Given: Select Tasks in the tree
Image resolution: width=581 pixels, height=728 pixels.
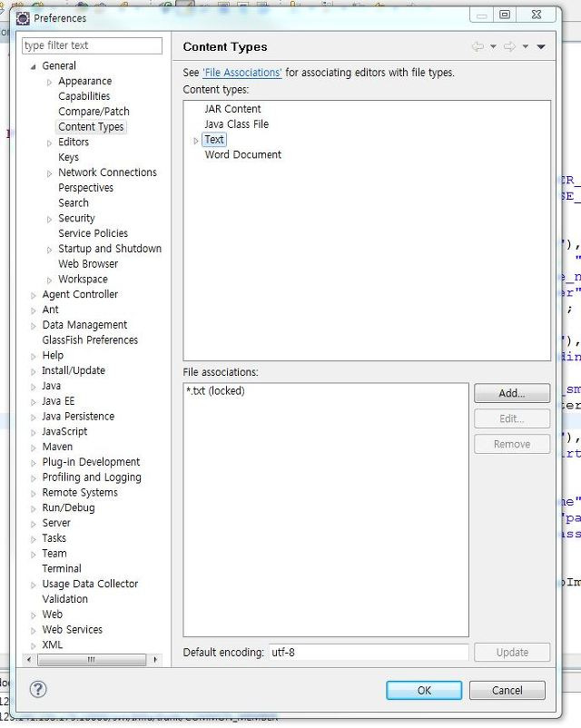Looking at the screenshot, I should click(x=54, y=538).
